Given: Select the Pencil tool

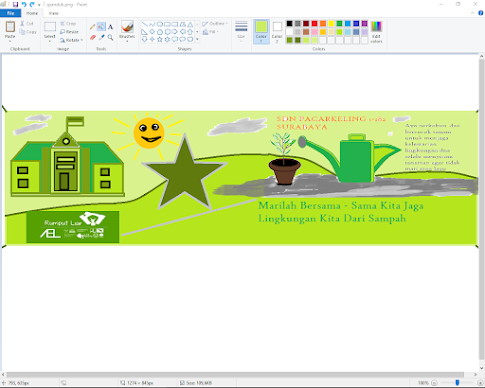Looking at the screenshot, I should coord(93,27).
